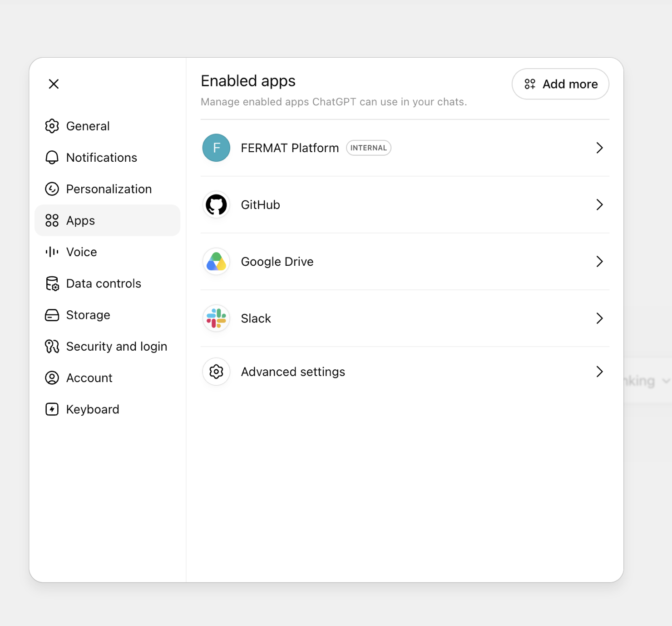Click the Storage drive icon
This screenshot has width=672, height=626.
pos(52,315)
